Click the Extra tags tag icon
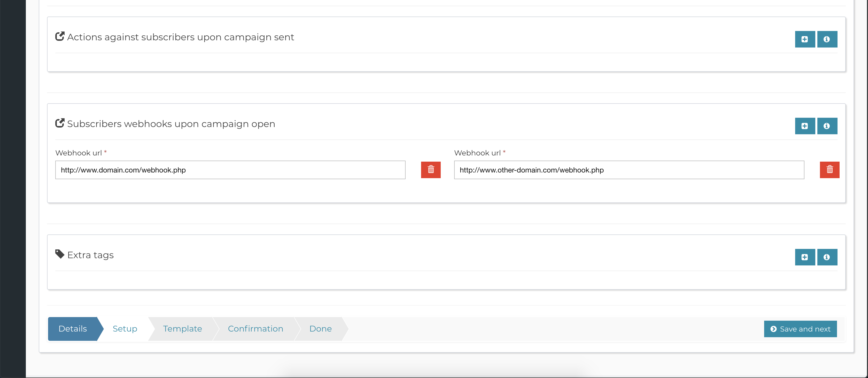The image size is (868, 378). coord(60,254)
